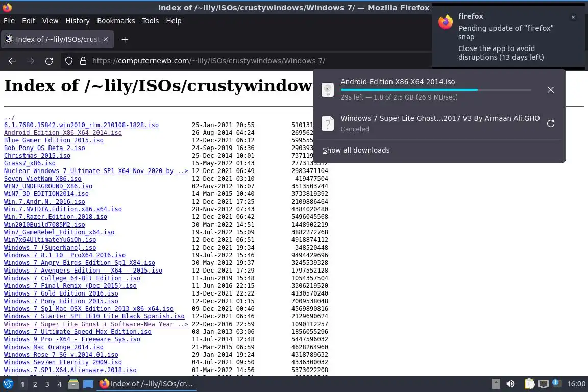Open the update notifier tray icon
The width and height of the screenshot is (588, 392).
point(557,383)
